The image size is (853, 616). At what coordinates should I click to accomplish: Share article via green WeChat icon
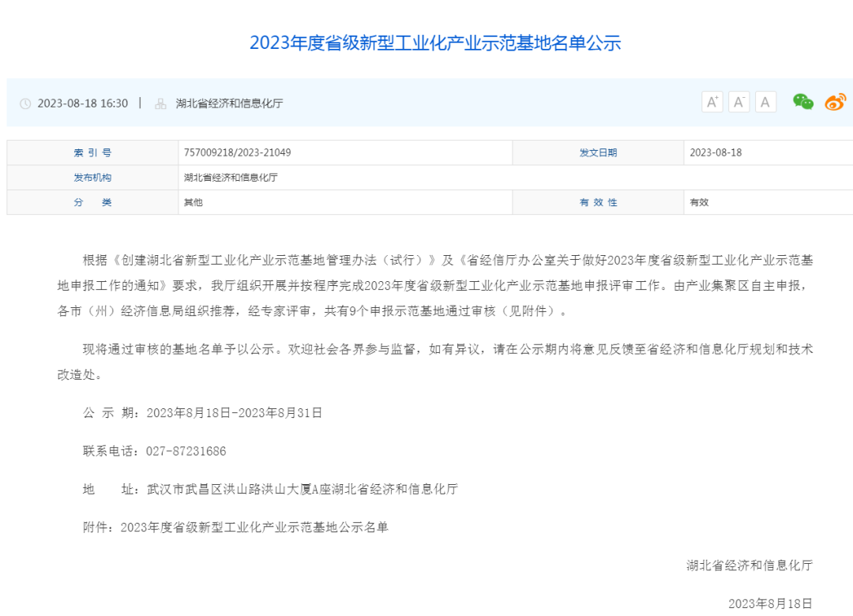pyautogui.click(x=803, y=102)
